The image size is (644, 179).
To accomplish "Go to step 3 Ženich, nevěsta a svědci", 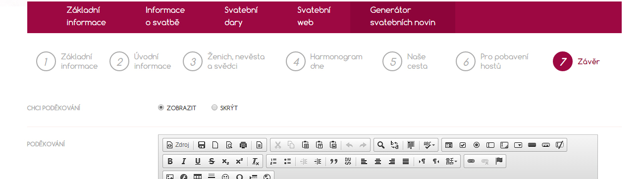I will pyautogui.click(x=224, y=61).
